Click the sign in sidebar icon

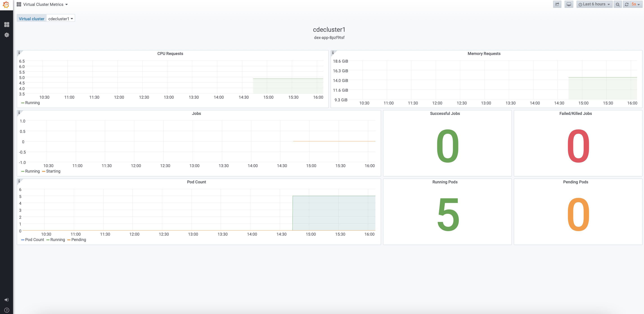[7, 300]
